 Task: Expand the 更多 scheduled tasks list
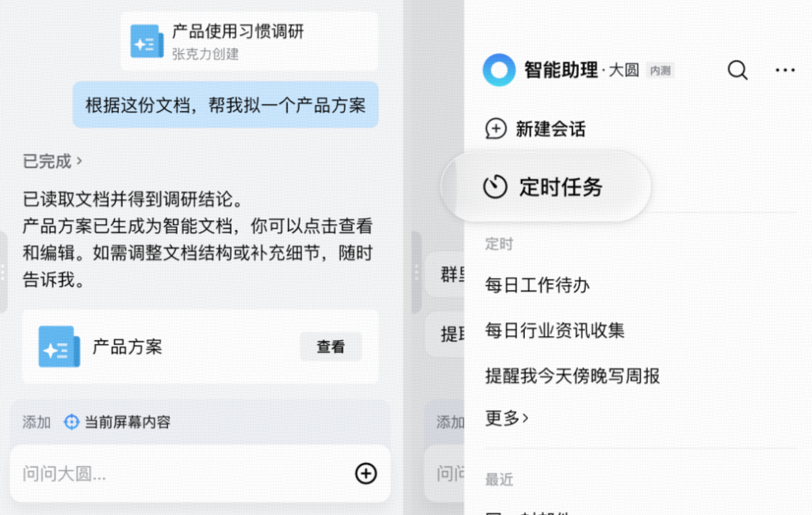pyautogui.click(x=507, y=418)
